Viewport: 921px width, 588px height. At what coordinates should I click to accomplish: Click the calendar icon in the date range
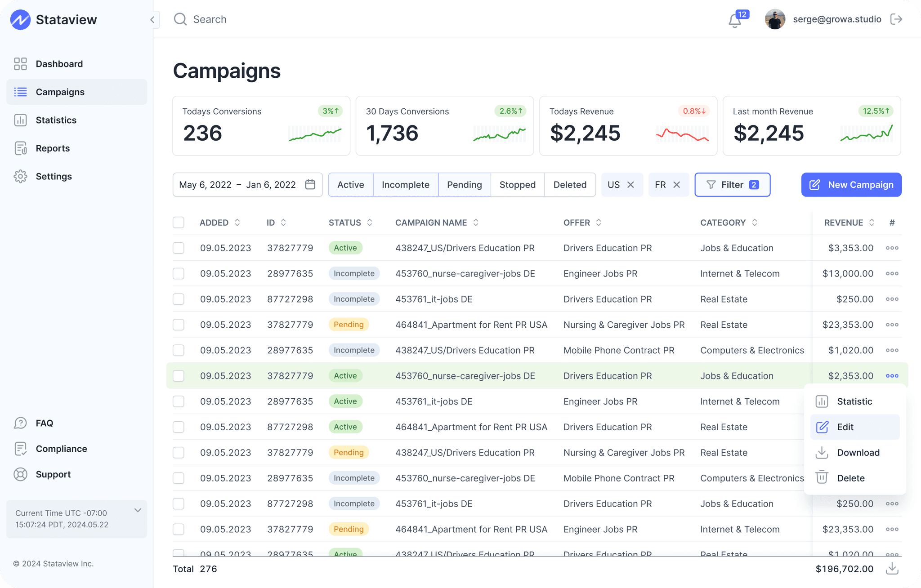coord(310,185)
